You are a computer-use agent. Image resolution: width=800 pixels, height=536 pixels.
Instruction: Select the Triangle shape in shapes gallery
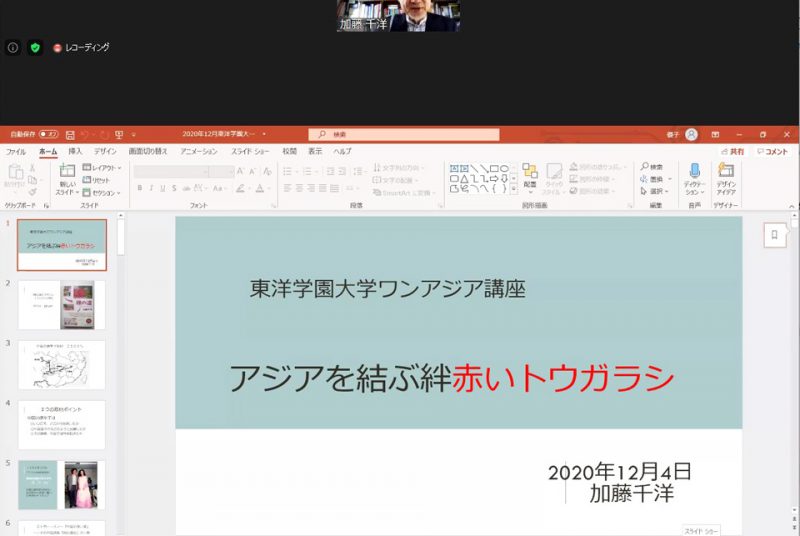click(x=464, y=178)
